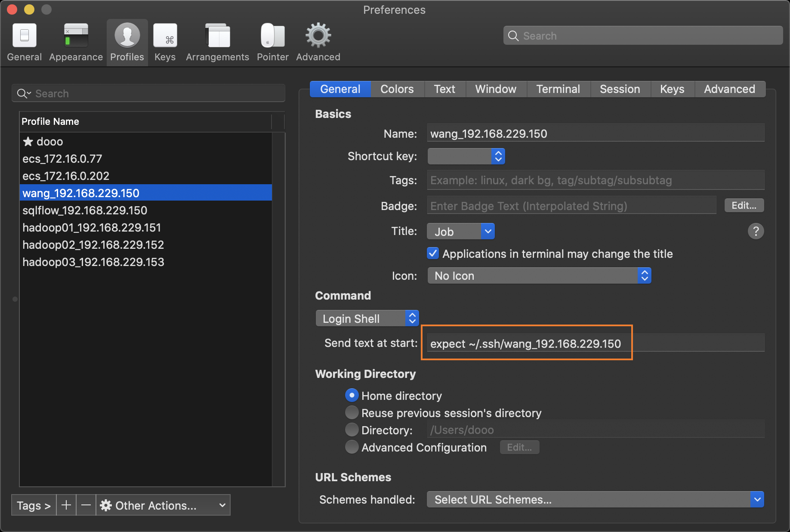
Task: Click the "Send text at start" field
Action: point(527,343)
